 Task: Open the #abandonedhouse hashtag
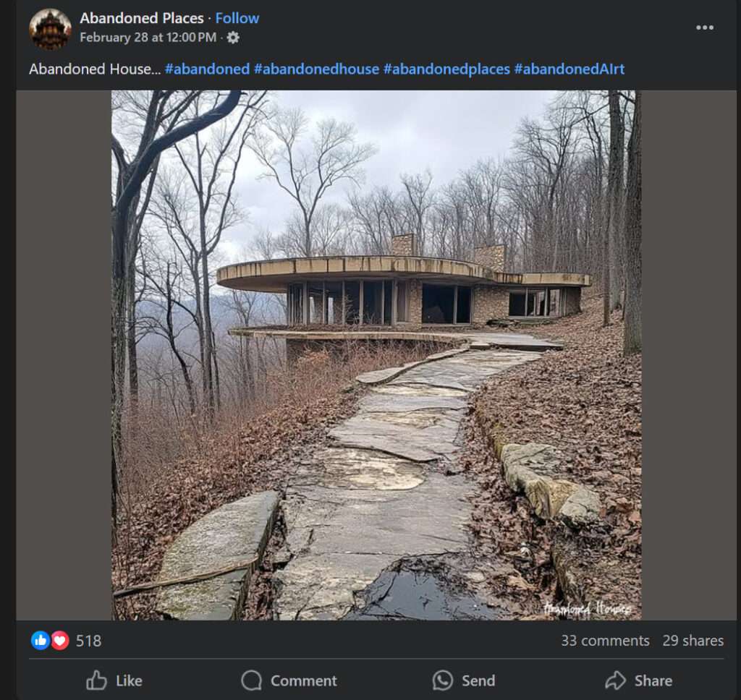[316, 69]
